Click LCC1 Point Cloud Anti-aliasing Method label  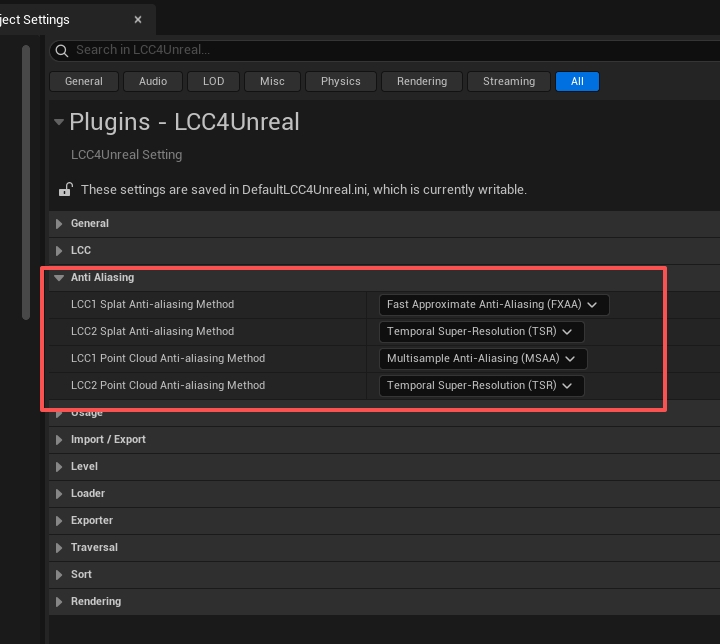tap(168, 358)
